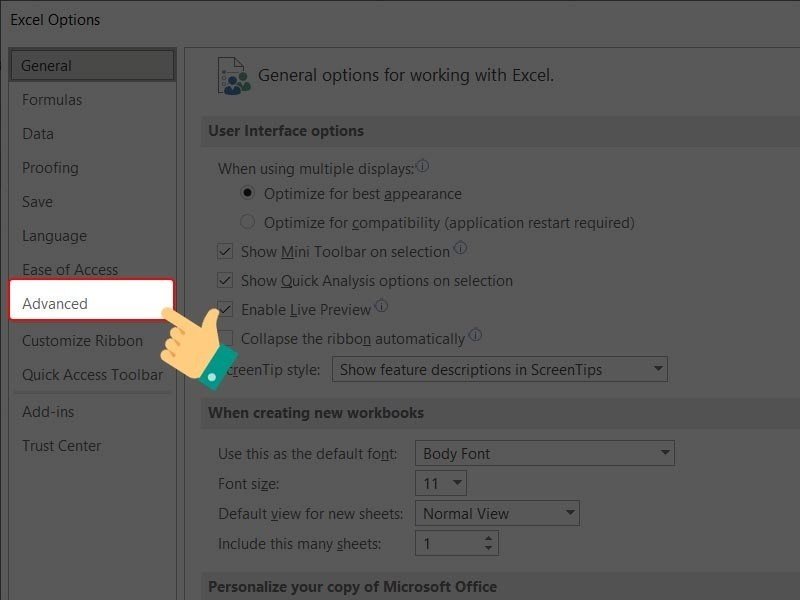
Task: Increase the number of sheets with up arrow
Action: [488, 539]
